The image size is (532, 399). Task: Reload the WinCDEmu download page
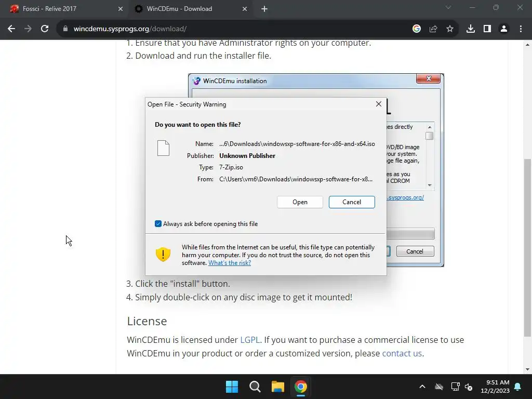45,29
